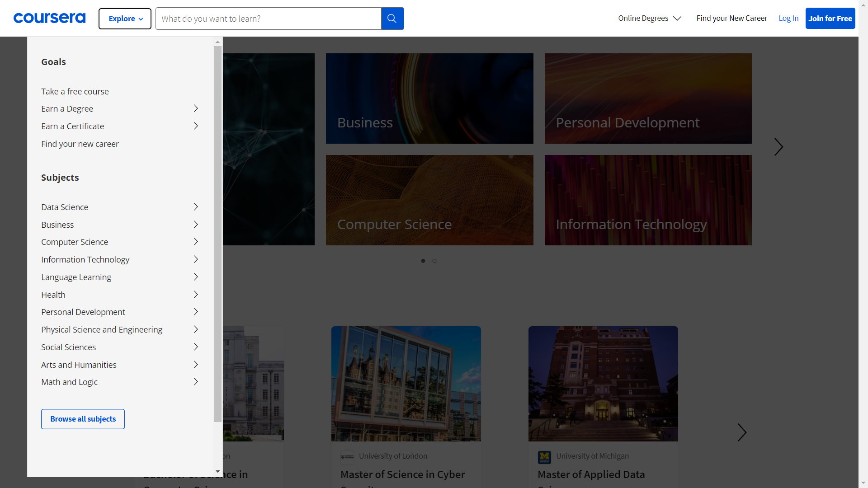This screenshot has width=868, height=488.
Task: Open the Health subject menu item
Action: [120, 295]
